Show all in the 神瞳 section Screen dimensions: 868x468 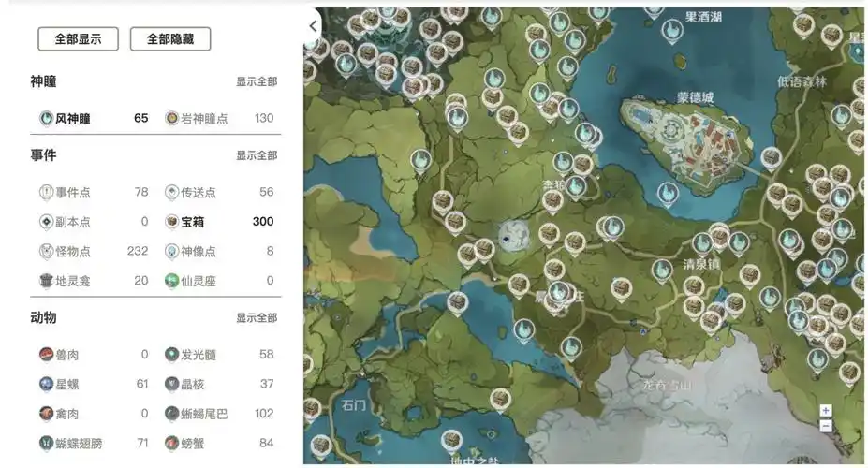(x=257, y=81)
